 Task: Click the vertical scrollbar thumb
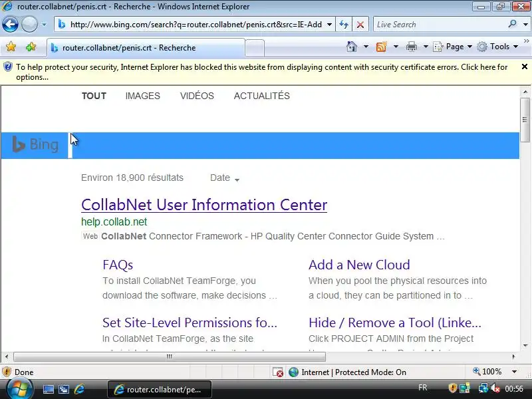tap(525, 120)
